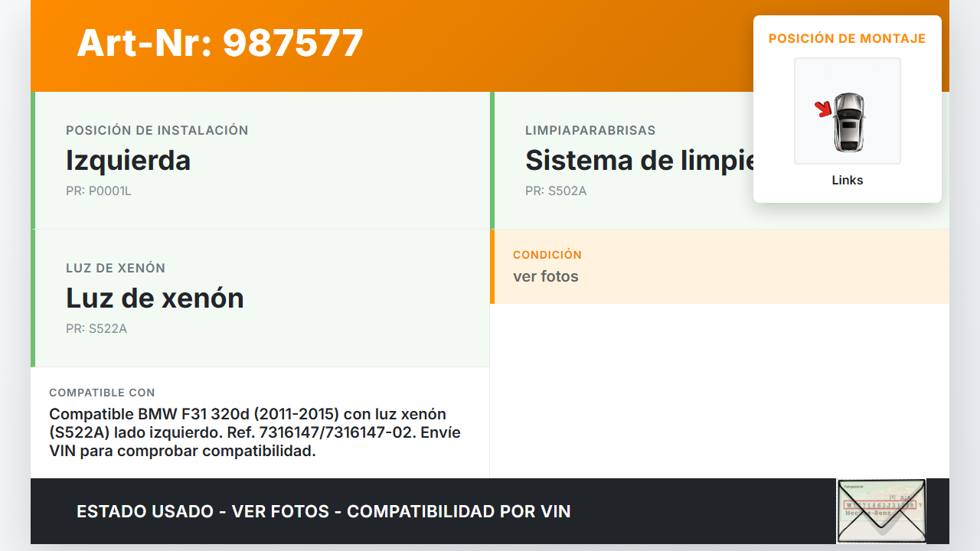980x551 pixels.
Task: Click the orange Condición label
Action: coord(547,255)
